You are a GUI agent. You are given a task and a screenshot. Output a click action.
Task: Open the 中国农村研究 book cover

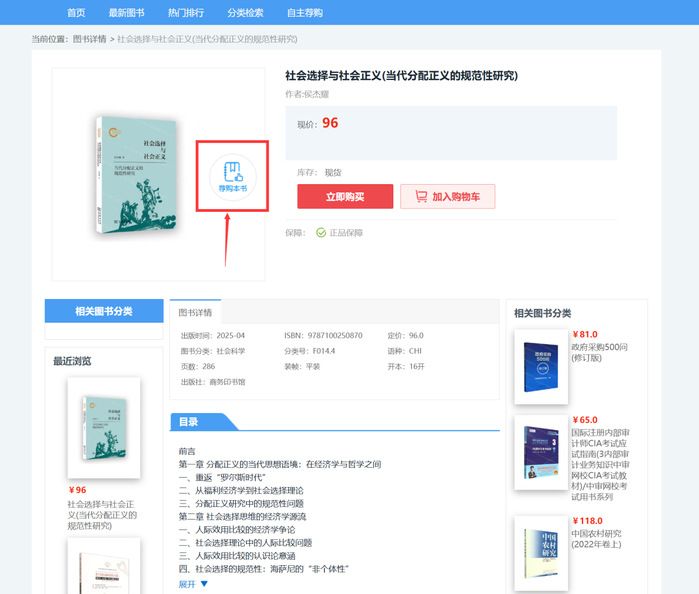point(541,553)
